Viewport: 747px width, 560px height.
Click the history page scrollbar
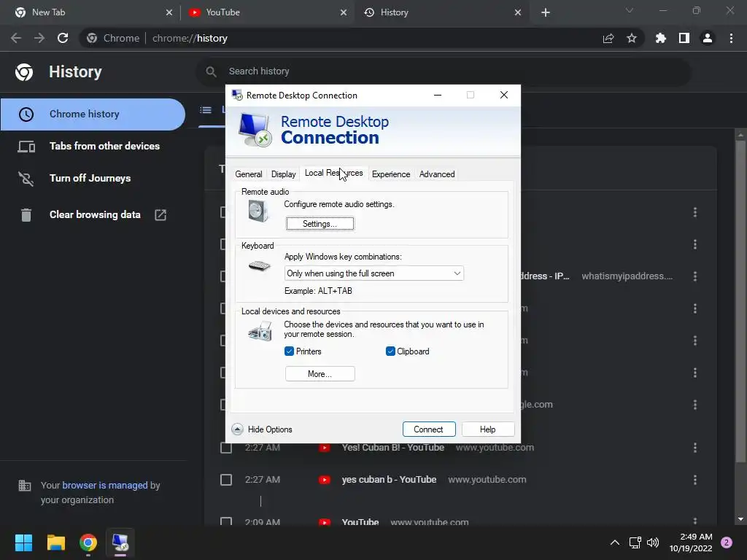pos(740,300)
